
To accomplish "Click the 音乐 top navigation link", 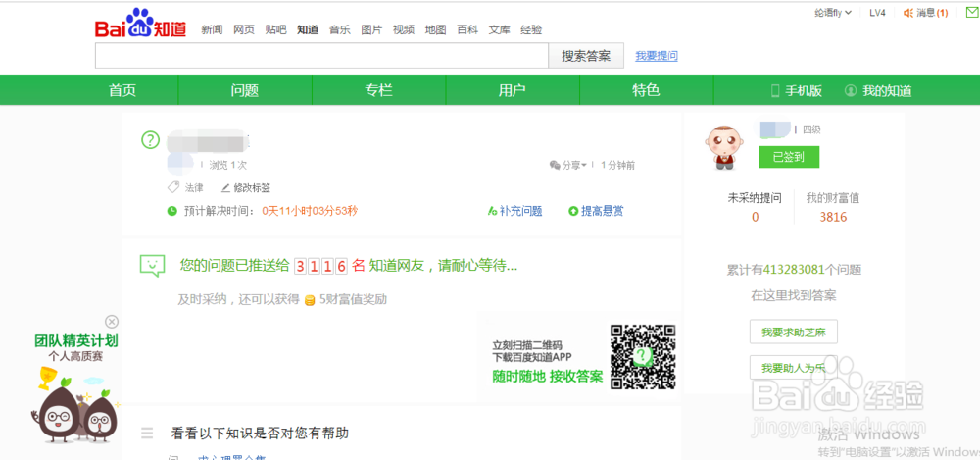I will 339,29.
